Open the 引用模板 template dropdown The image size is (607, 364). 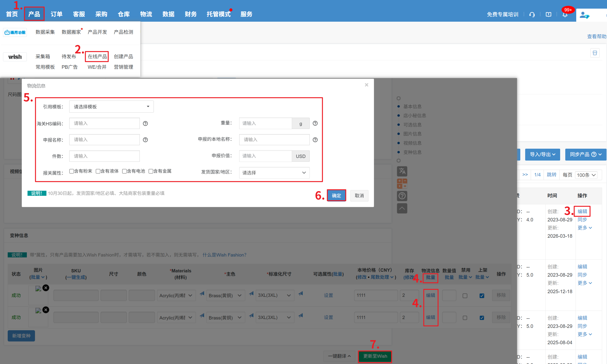pyautogui.click(x=111, y=106)
